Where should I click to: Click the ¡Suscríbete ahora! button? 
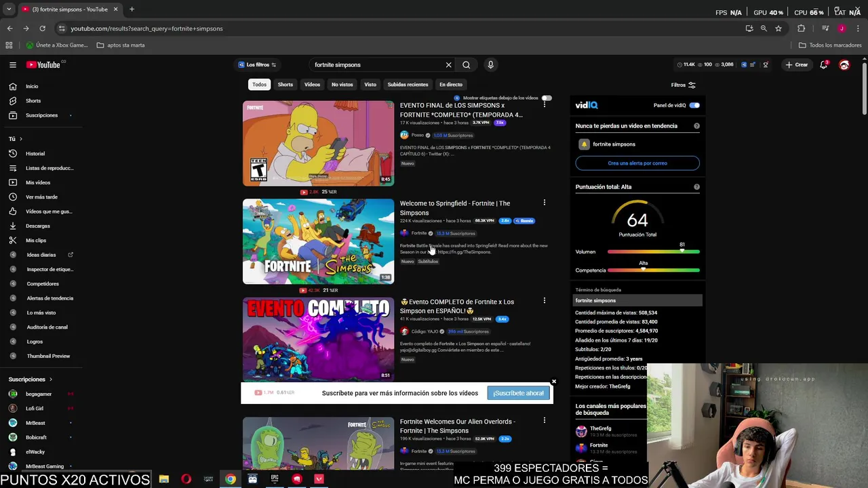518,393
